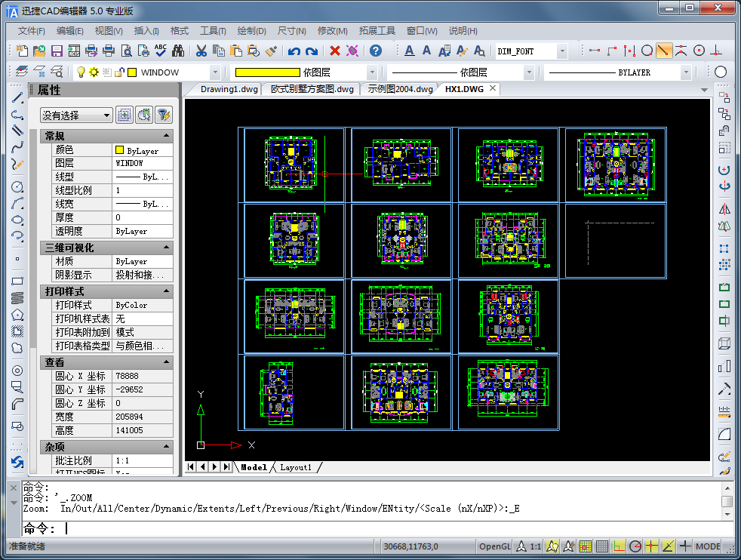Open the 文件(F) menu
The height and width of the screenshot is (560, 741).
coord(31,31)
